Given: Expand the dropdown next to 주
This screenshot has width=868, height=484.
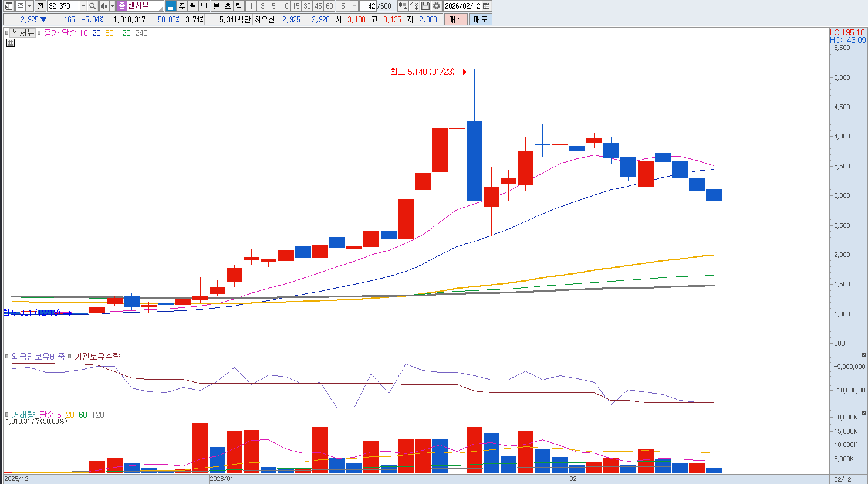Looking at the screenshot, I should click(29, 6).
